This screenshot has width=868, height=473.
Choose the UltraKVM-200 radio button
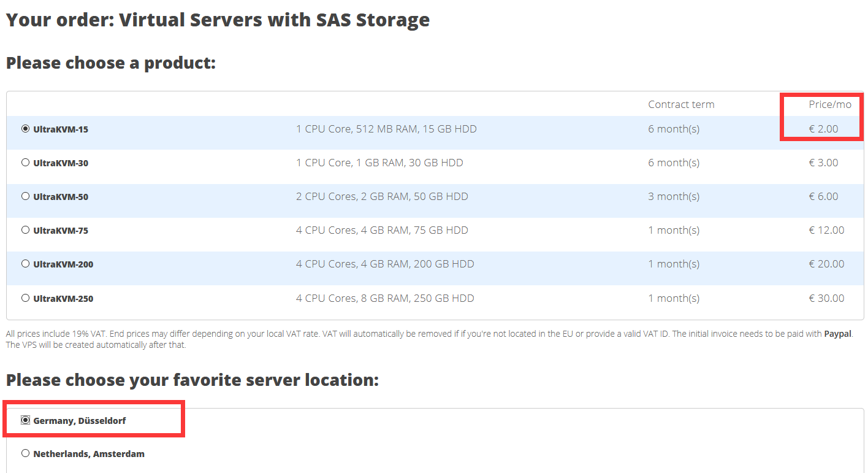tap(25, 264)
